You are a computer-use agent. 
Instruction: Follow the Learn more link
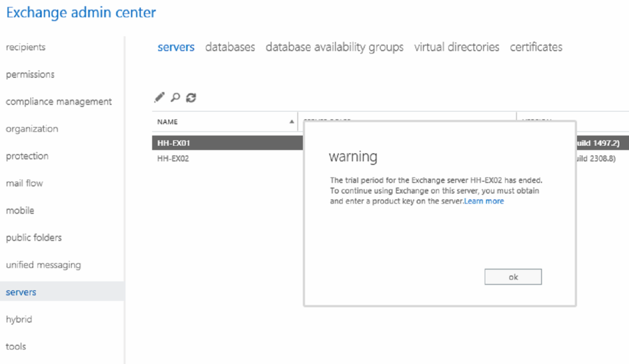coord(484,201)
